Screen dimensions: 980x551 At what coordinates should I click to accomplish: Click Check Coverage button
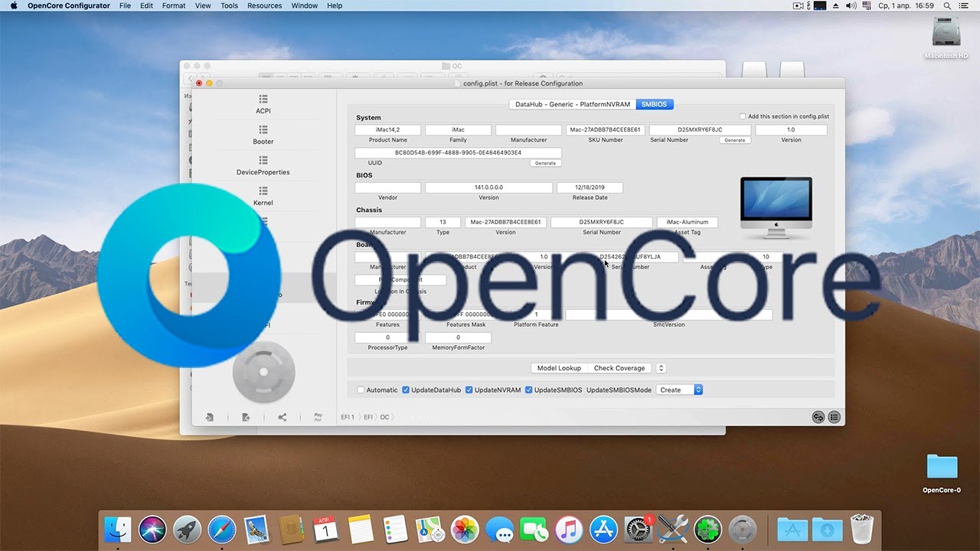click(x=619, y=368)
